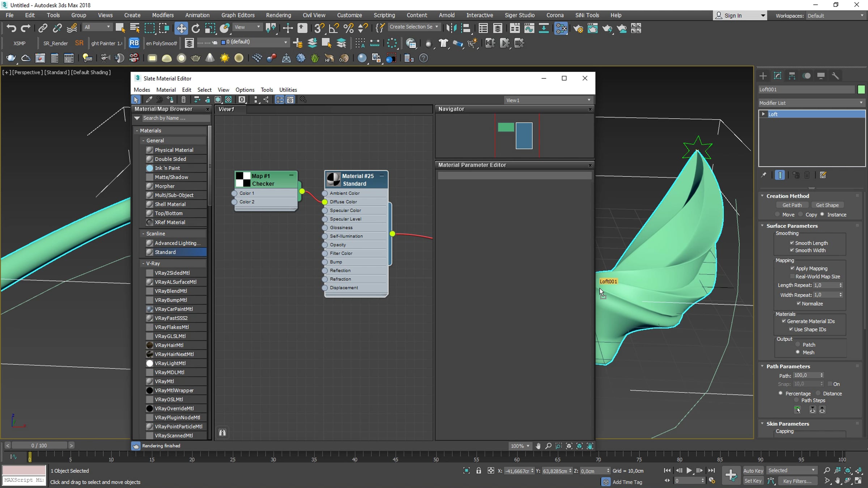Open the selection filter All dropdown
The width and height of the screenshot is (868, 488).
[x=97, y=27]
